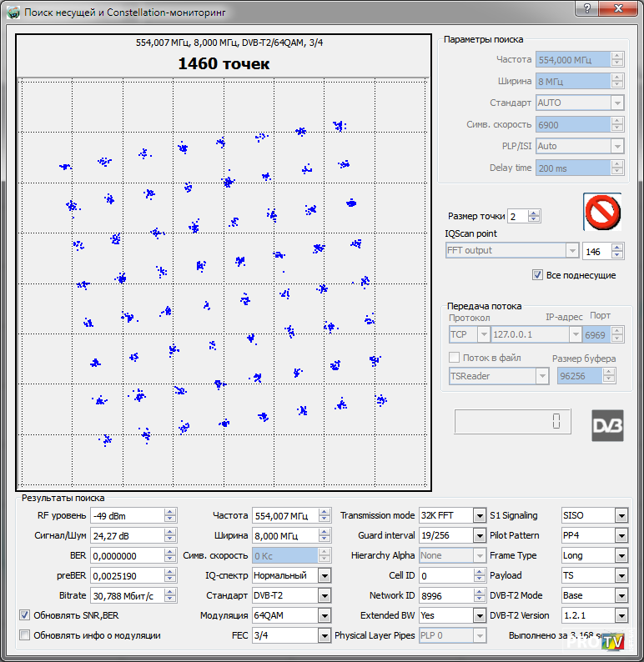Increase the point size stepper value

(x=535, y=213)
